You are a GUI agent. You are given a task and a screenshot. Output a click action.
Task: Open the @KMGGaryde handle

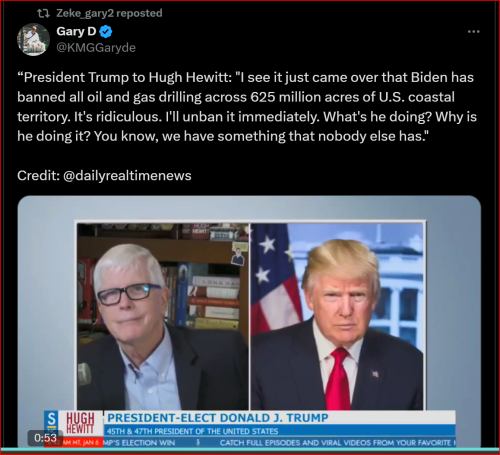pos(96,48)
